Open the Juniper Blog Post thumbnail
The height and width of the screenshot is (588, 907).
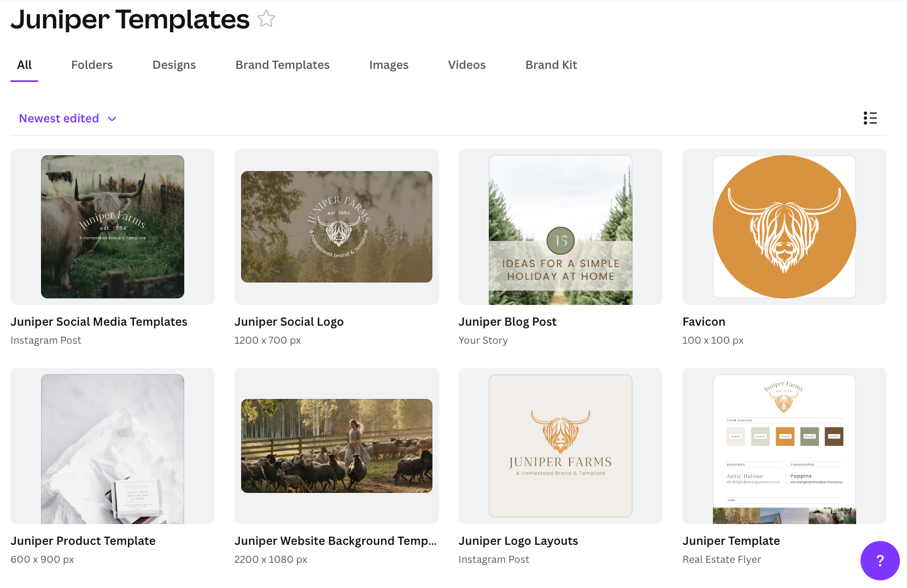coord(560,227)
